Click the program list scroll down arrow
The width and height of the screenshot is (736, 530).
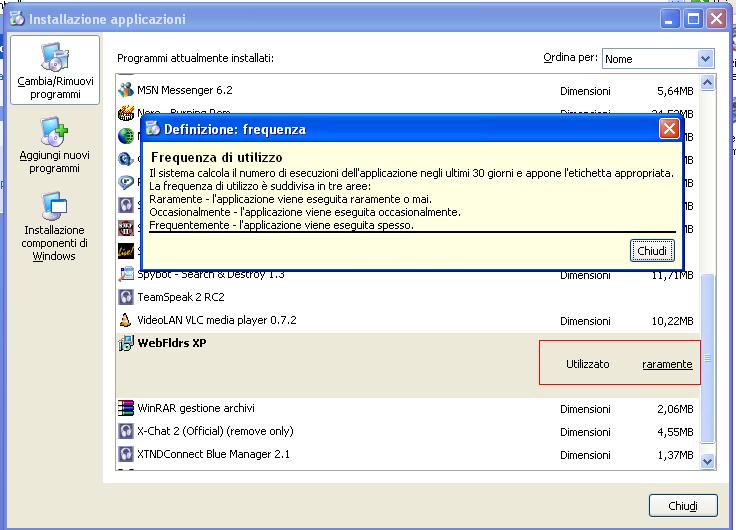pyautogui.click(x=707, y=462)
